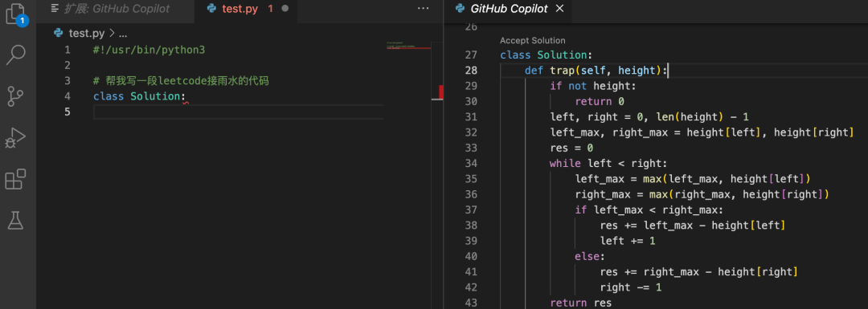Click line number 3 in test.py gutter

[x=67, y=81]
